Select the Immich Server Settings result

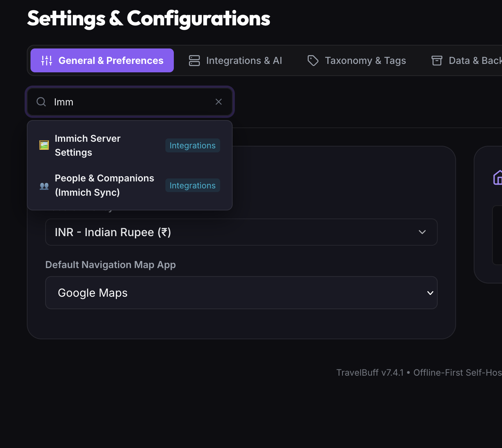(130, 145)
